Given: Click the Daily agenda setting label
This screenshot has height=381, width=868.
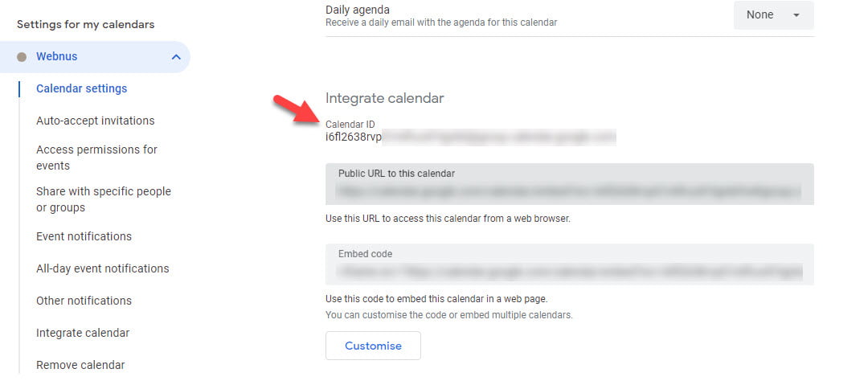Looking at the screenshot, I should 358,10.
